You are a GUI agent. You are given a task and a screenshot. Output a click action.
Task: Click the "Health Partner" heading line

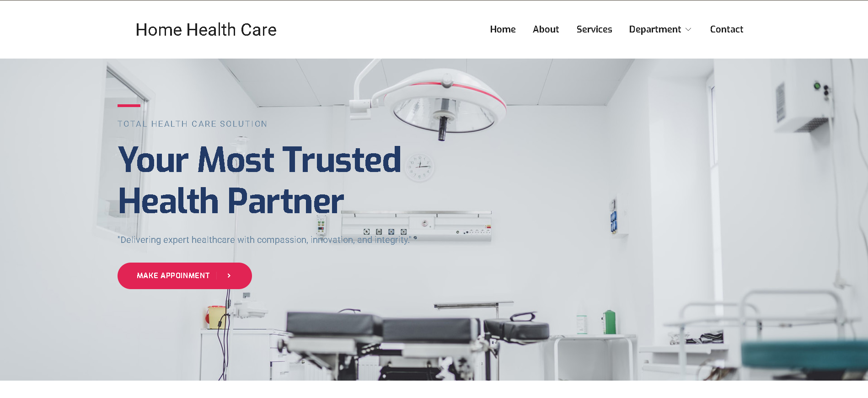231,201
